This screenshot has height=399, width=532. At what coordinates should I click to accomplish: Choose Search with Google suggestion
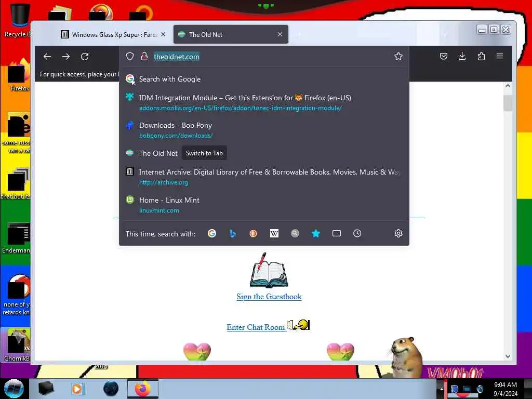[264, 79]
